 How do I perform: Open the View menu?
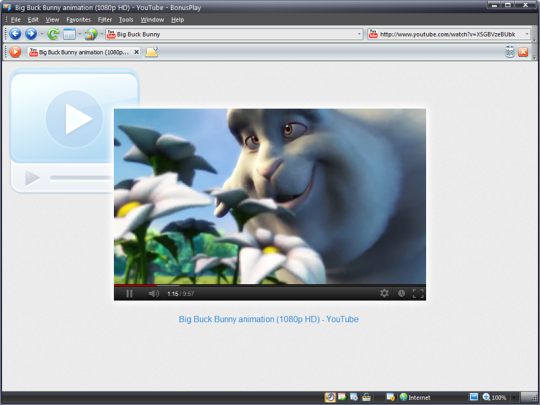(x=52, y=20)
